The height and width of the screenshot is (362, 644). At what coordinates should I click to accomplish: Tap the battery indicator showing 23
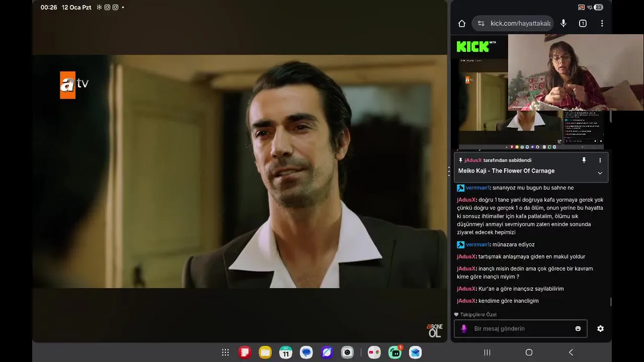tap(598, 8)
